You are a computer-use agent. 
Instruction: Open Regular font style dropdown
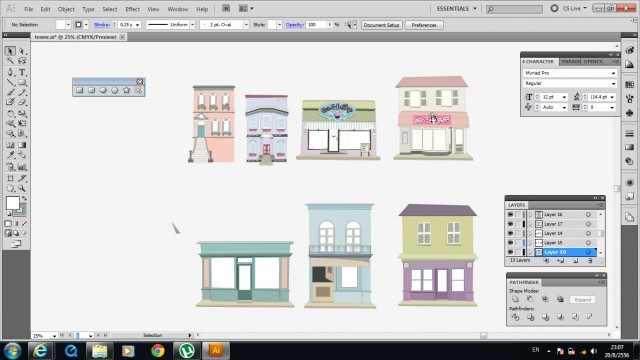pos(613,83)
